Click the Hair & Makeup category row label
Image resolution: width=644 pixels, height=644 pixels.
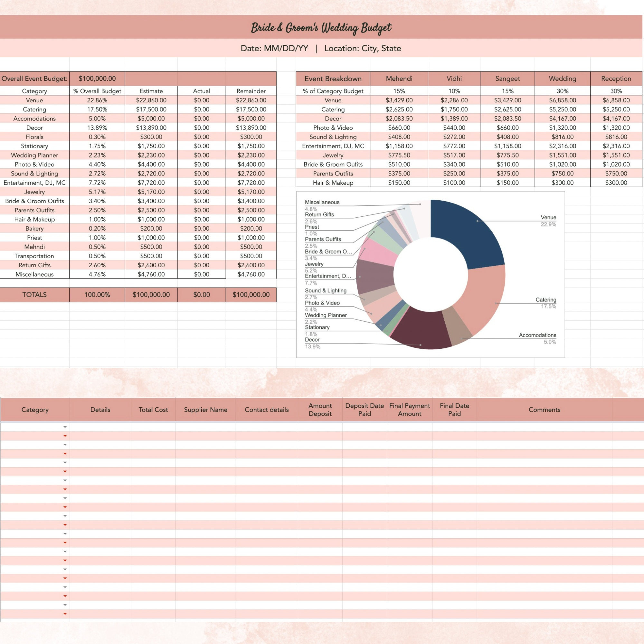pyautogui.click(x=35, y=219)
